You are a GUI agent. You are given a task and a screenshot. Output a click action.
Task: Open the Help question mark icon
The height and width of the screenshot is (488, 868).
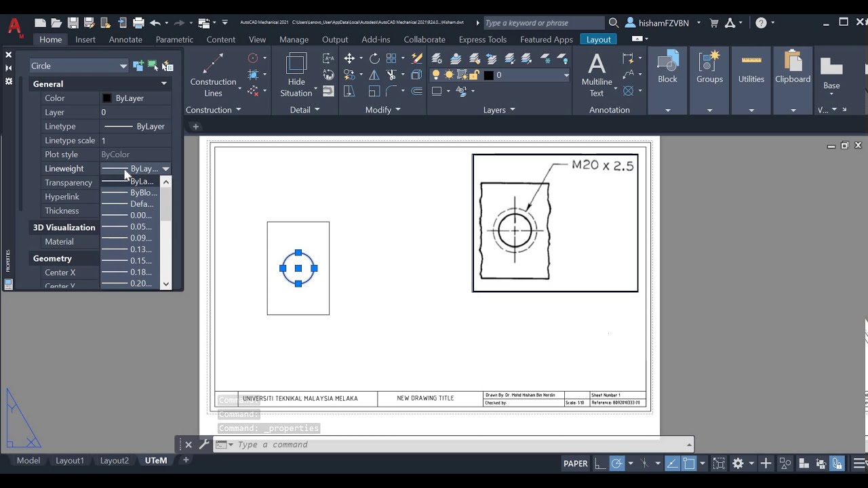click(762, 23)
